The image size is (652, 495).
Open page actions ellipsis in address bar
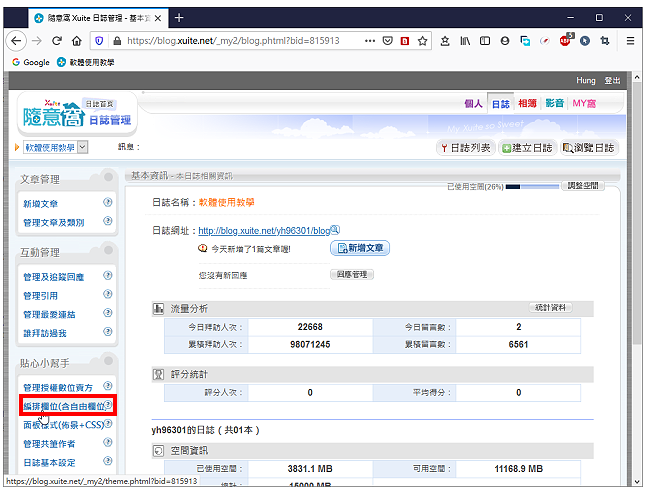pos(370,41)
